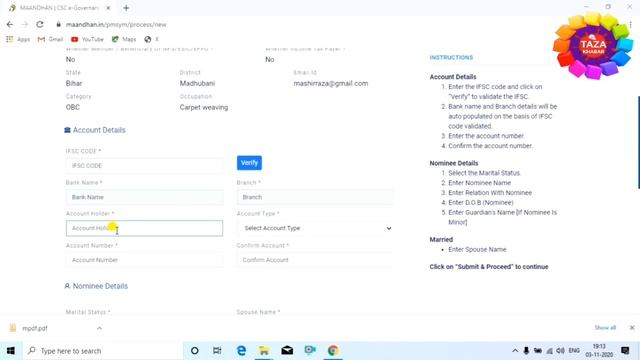Click the Bihar state value

click(x=74, y=83)
